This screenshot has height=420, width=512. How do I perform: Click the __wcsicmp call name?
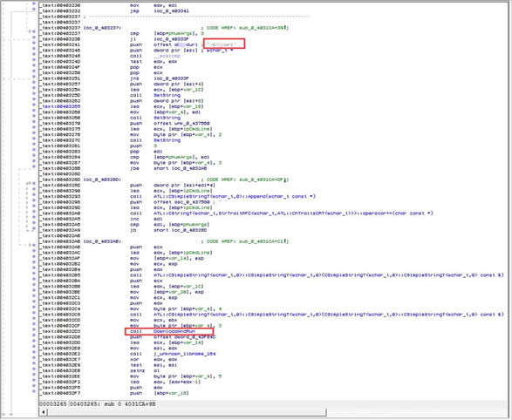pyautogui.click(x=167, y=56)
